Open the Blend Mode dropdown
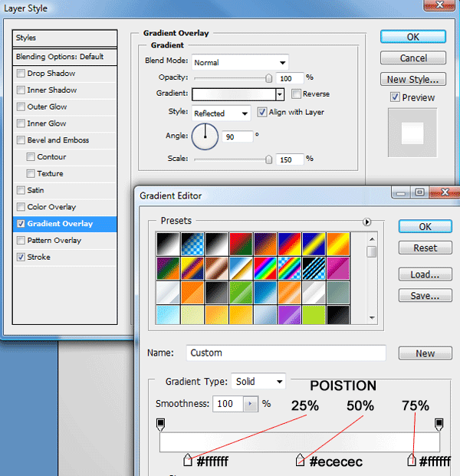Viewport: 460px width, 476px height. pyautogui.click(x=240, y=63)
